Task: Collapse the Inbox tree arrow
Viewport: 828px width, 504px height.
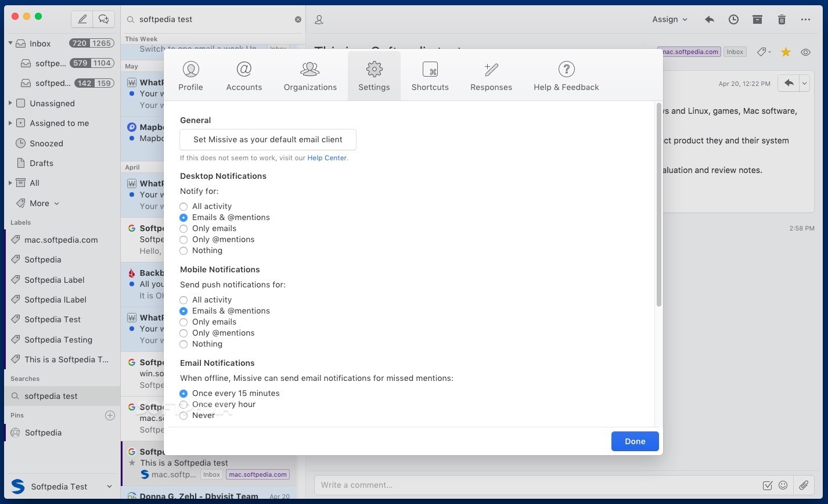Action: tap(10, 43)
